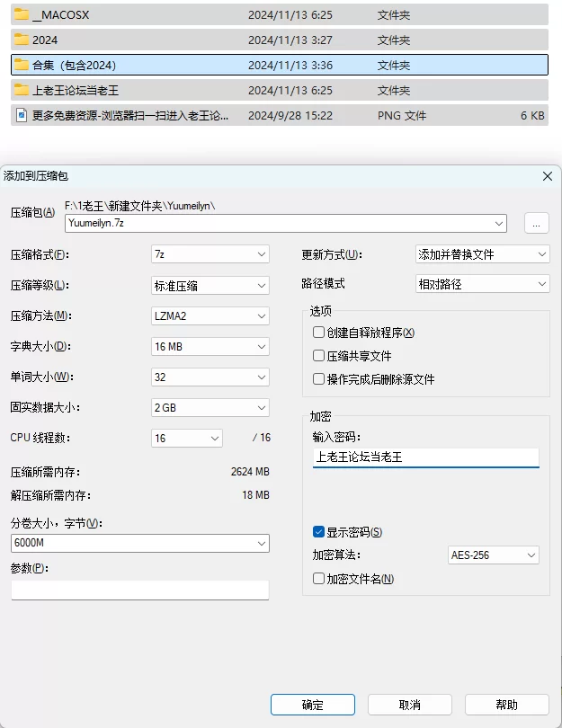The height and width of the screenshot is (728, 562).
Task: Click the 上老王论坛当老王 folder icon
Action: pos(22,90)
